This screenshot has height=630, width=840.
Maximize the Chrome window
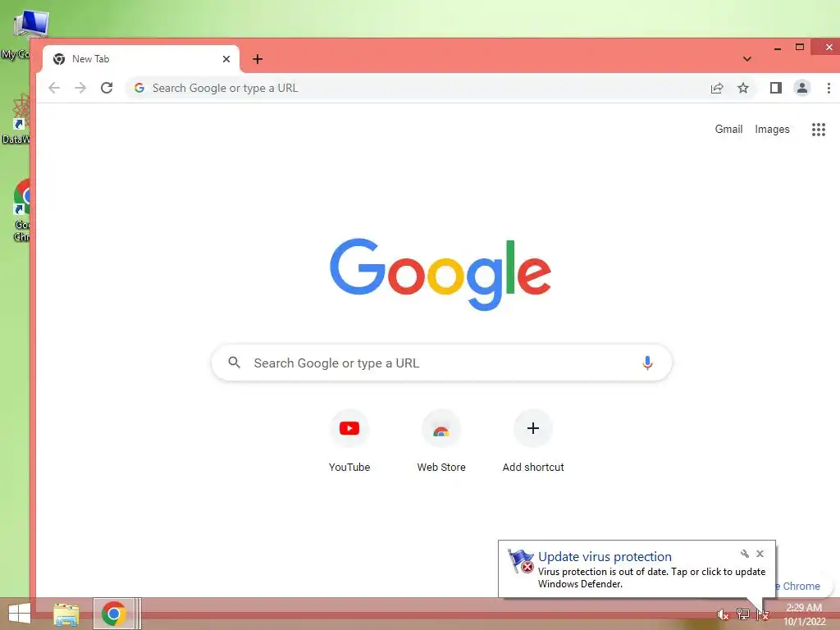tap(799, 47)
